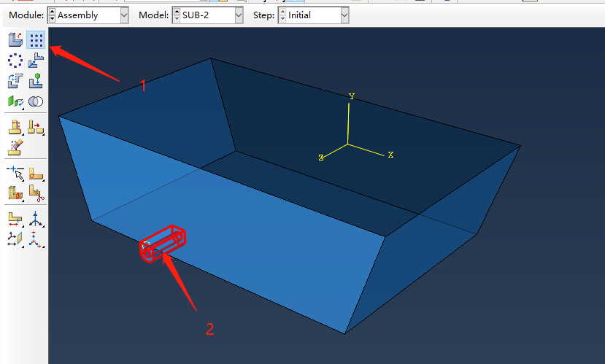This screenshot has width=605, height=364.
Task: Click the Translate To tool with green dot
Action: pyautogui.click(x=36, y=81)
